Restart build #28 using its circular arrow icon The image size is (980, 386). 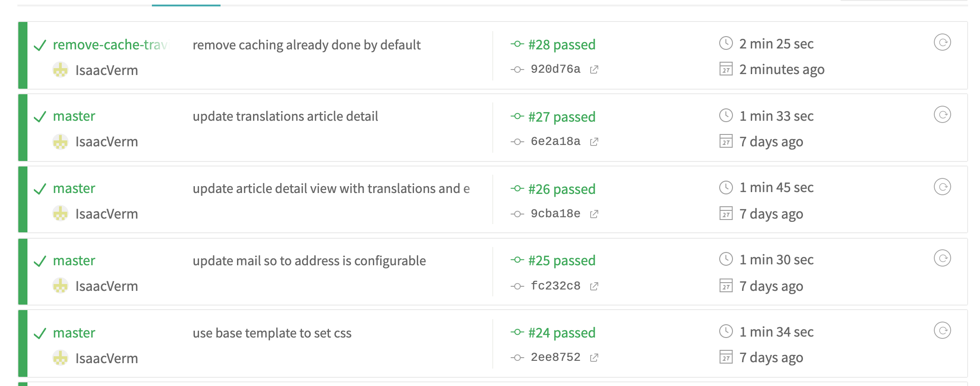[x=942, y=43]
